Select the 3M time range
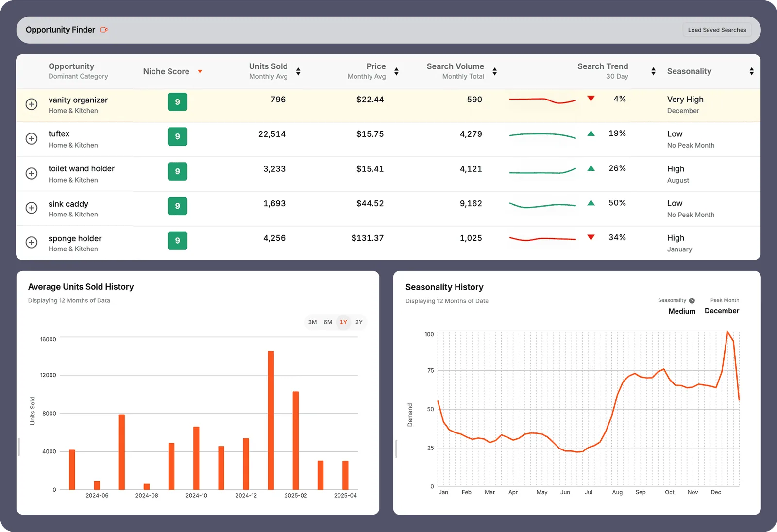This screenshot has height=532, width=777. pos(312,322)
